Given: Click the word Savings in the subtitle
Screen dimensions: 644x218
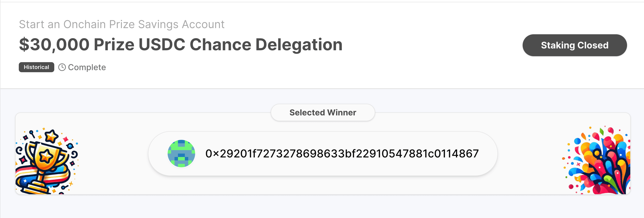Looking at the screenshot, I should [x=158, y=24].
